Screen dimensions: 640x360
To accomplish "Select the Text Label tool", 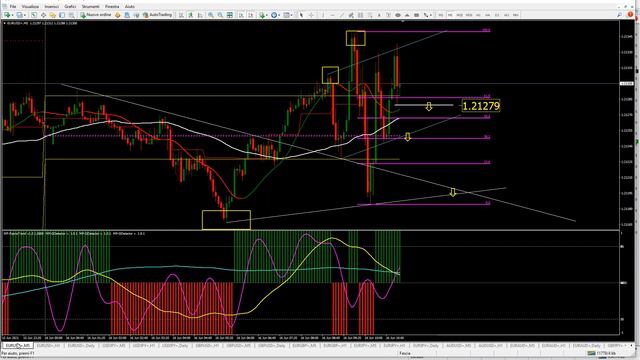I will pos(388,15).
